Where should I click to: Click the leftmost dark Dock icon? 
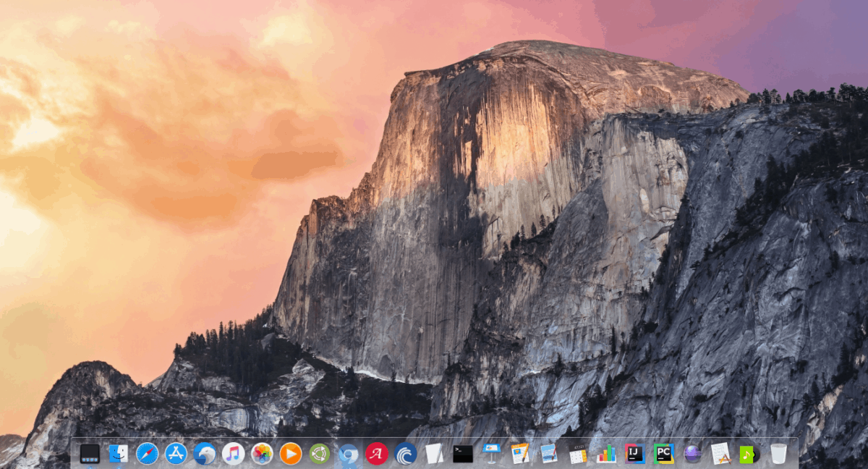pyautogui.click(x=88, y=455)
